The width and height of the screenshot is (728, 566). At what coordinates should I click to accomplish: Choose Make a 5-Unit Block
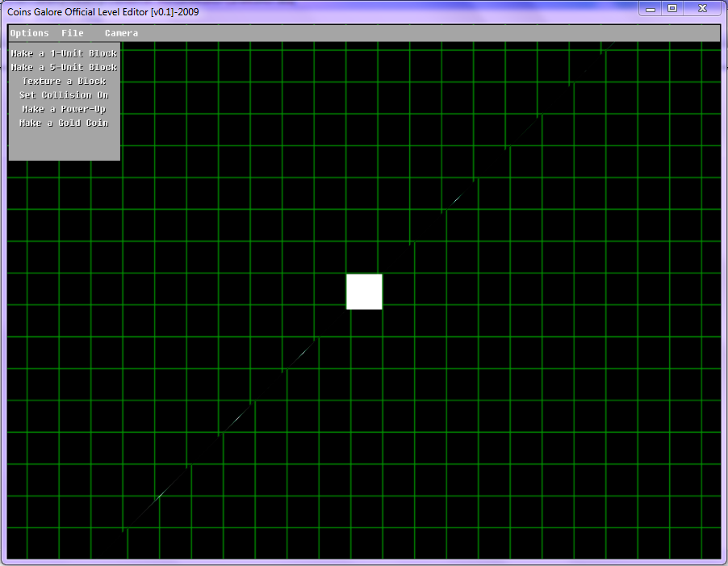64,67
